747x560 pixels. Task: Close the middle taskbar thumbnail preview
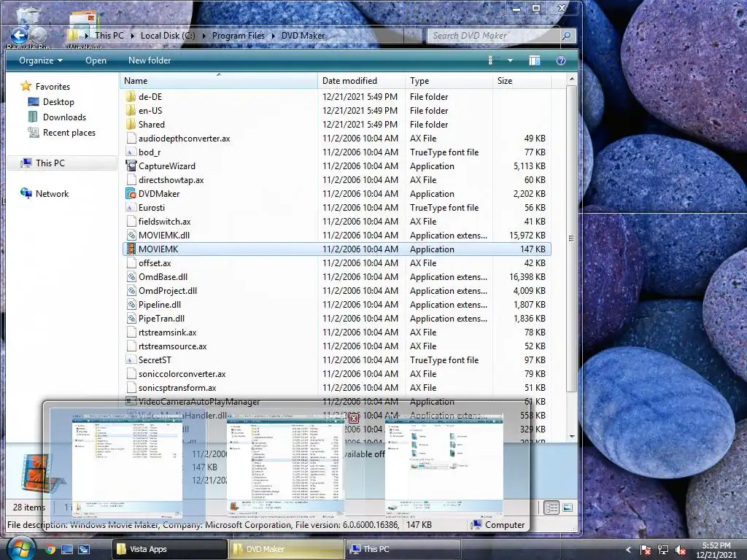(x=354, y=419)
